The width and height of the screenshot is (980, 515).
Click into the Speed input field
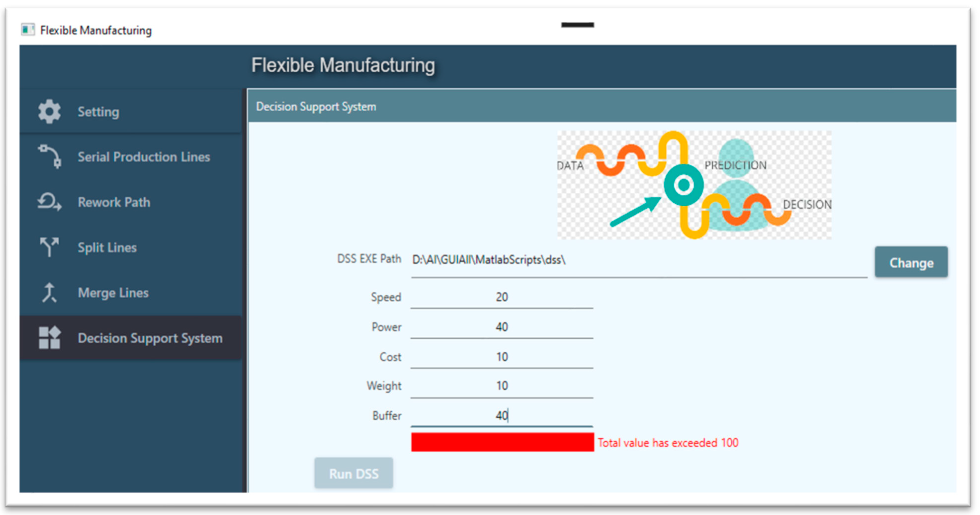tap(501, 297)
